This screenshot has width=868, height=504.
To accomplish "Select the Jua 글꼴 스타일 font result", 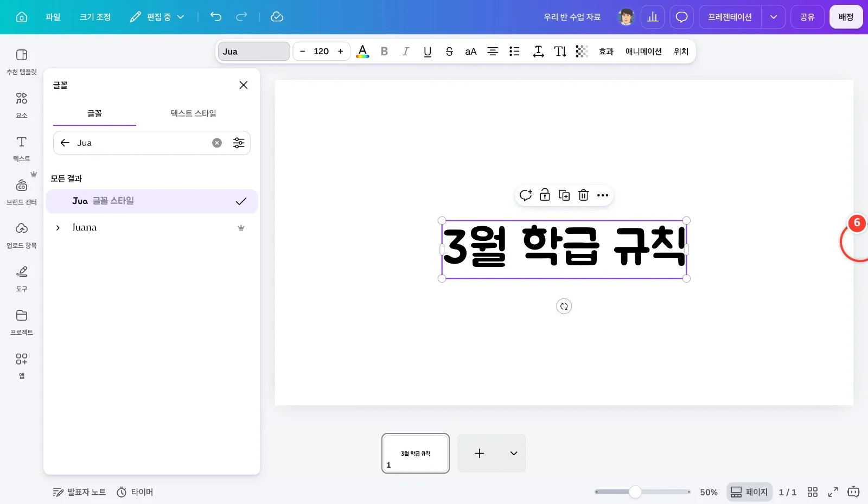I will [152, 201].
